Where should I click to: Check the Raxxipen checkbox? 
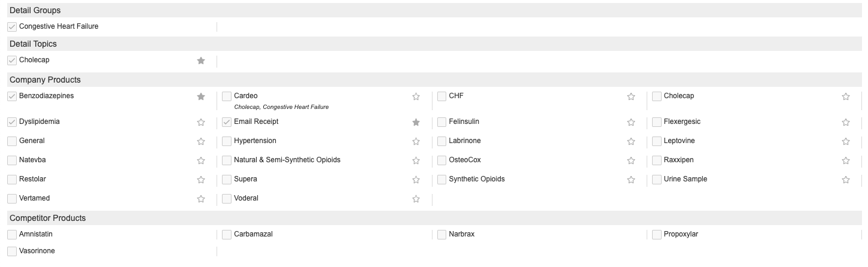pyautogui.click(x=657, y=160)
